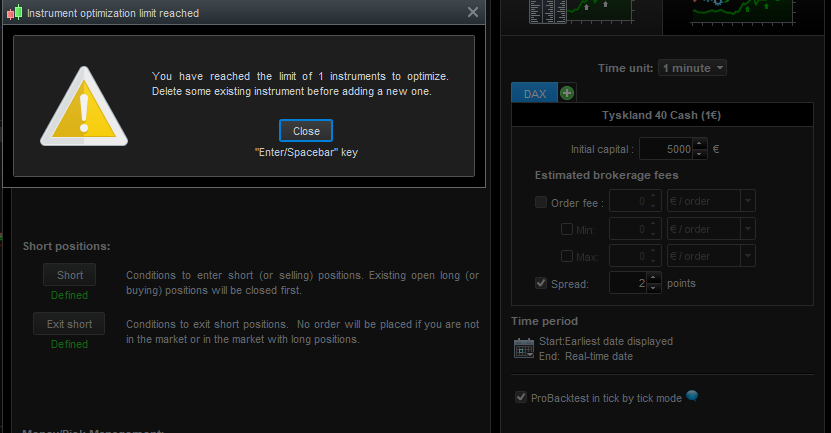Increase Initial capital with up arrow
831x433 pixels.
point(700,144)
